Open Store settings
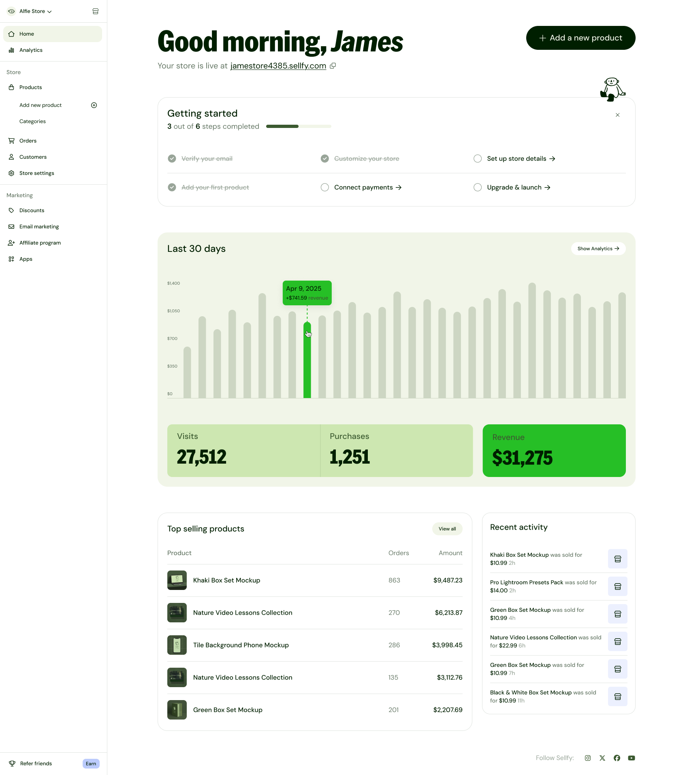The height and width of the screenshot is (775, 700). (37, 173)
